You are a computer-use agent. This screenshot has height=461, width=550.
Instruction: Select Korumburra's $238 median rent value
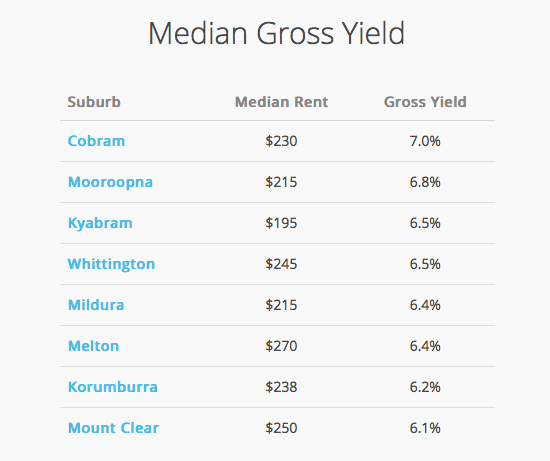point(281,387)
